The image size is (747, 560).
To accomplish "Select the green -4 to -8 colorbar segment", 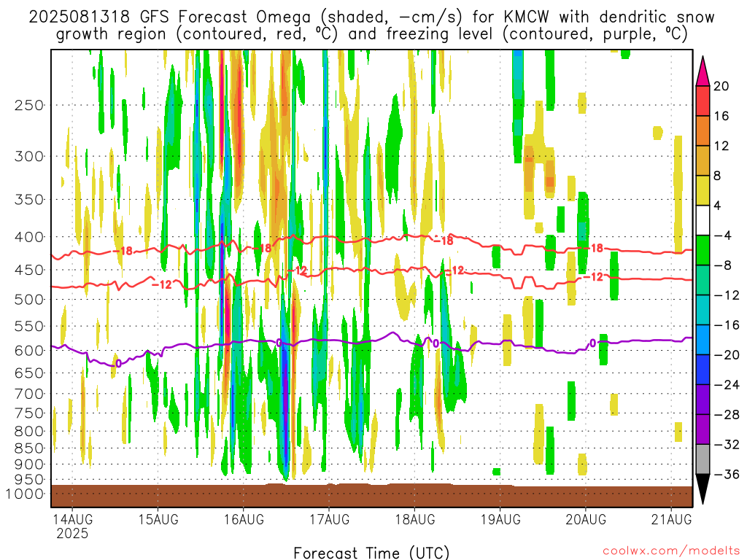I will (703, 250).
